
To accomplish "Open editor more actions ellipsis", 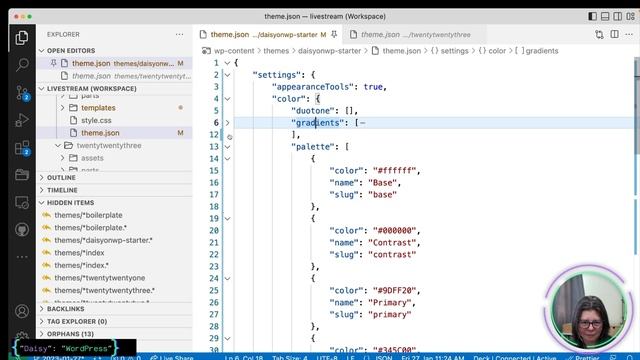I will pos(629,35).
